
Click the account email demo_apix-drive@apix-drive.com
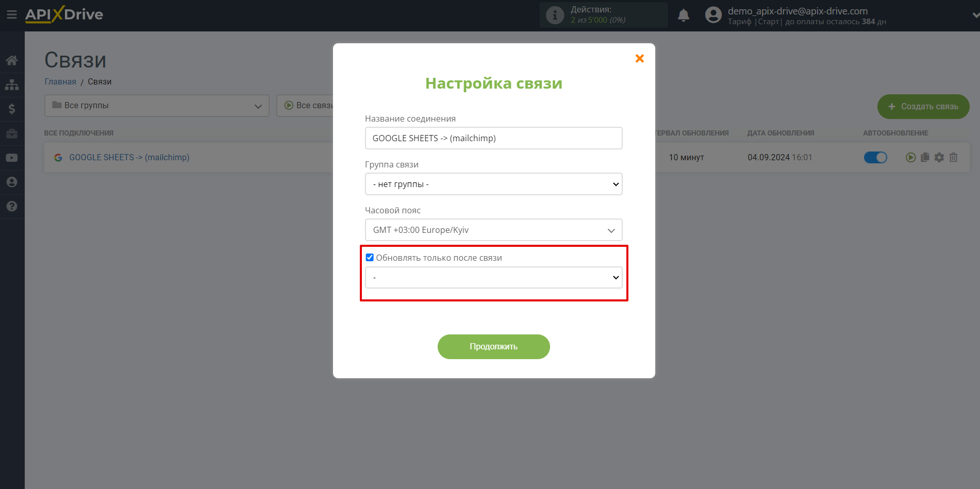(x=798, y=11)
